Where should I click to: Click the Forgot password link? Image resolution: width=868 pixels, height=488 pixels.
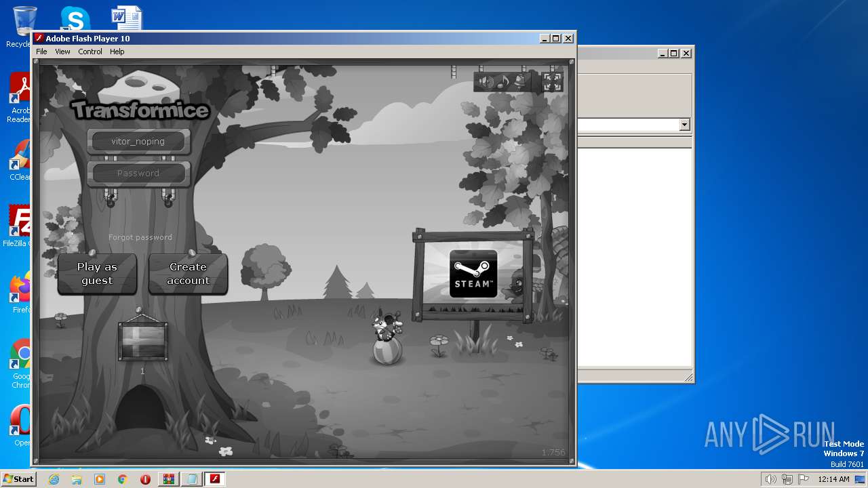(140, 237)
